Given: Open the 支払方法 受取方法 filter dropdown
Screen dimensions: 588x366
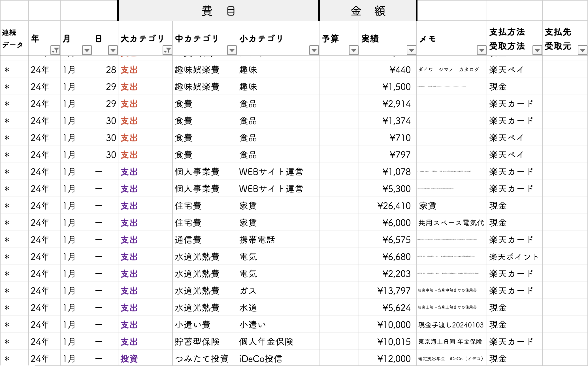Looking at the screenshot, I should coord(537,50).
